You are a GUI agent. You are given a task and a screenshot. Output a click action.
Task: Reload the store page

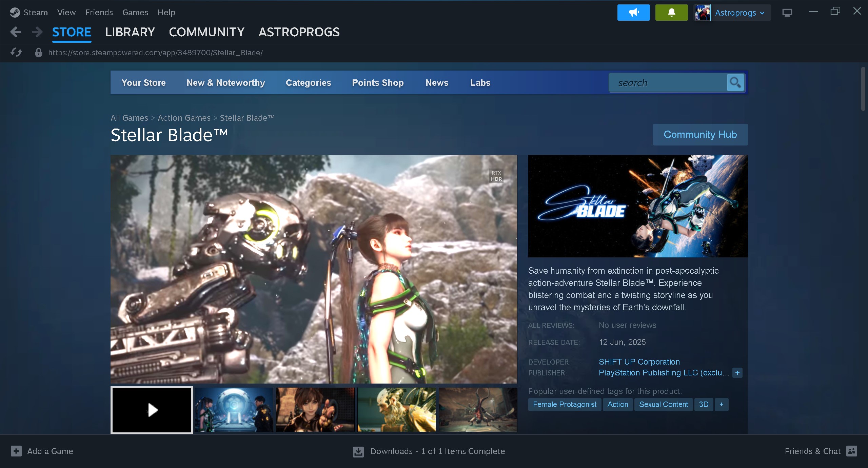(x=16, y=53)
